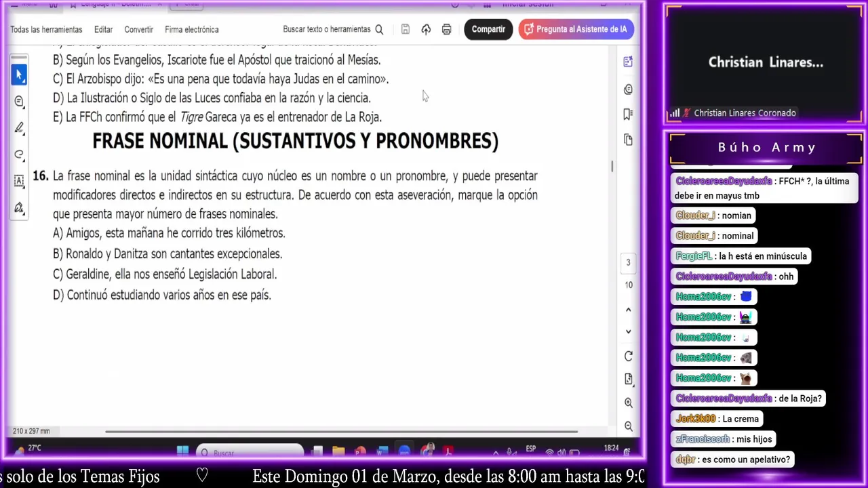Open the AI assistant panel icon on right rail
The width and height of the screenshot is (868, 488).
click(x=628, y=62)
